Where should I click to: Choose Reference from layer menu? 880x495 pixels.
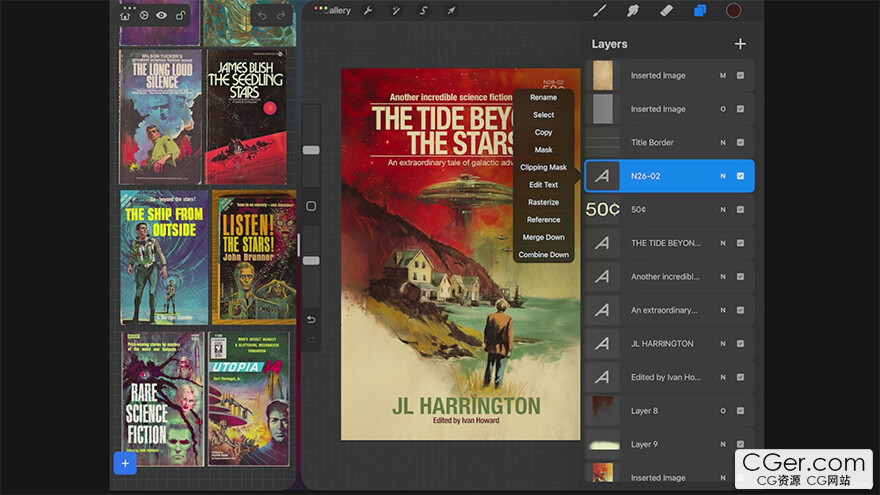(543, 219)
